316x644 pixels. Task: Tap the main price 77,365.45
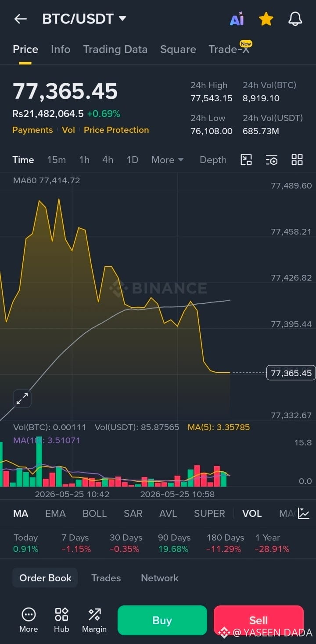65,91
